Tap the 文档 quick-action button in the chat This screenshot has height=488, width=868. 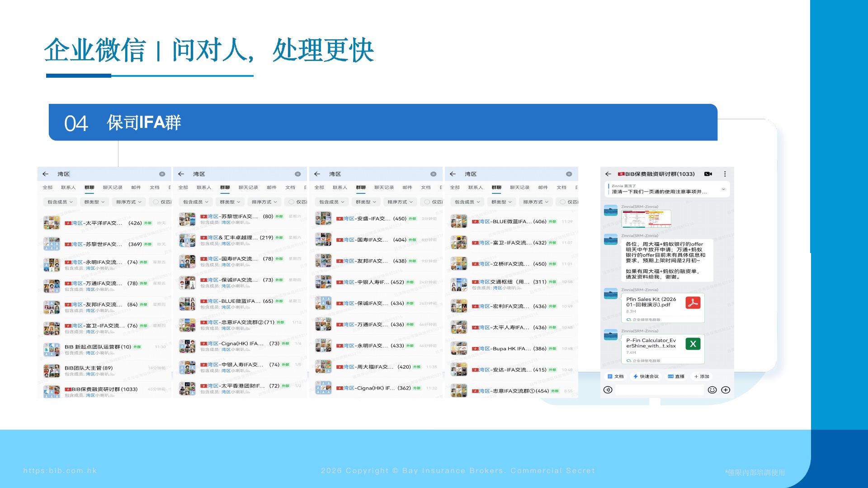point(615,376)
